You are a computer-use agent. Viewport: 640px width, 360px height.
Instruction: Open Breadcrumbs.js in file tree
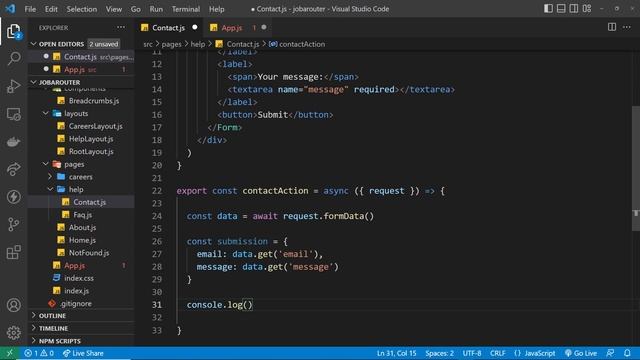click(x=94, y=101)
